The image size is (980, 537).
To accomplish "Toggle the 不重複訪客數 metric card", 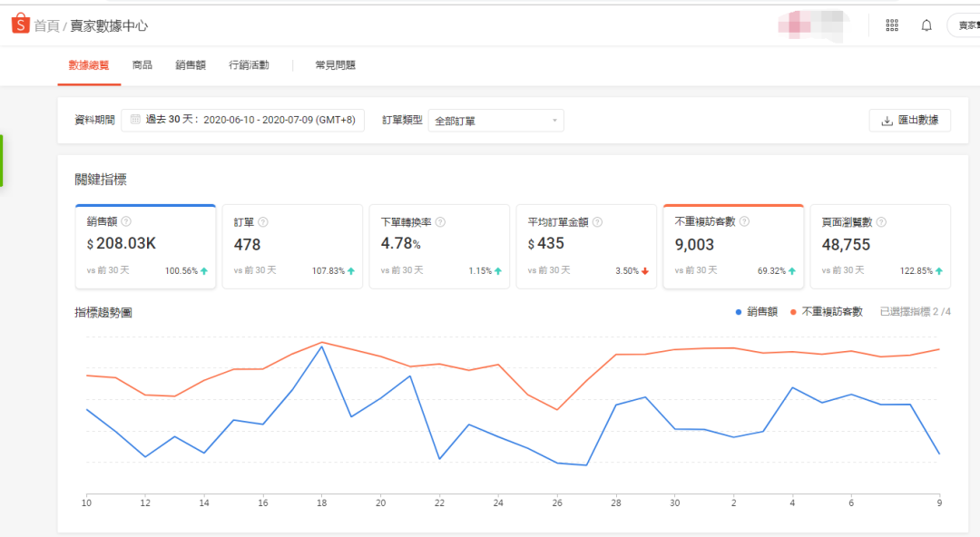I will point(733,247).
